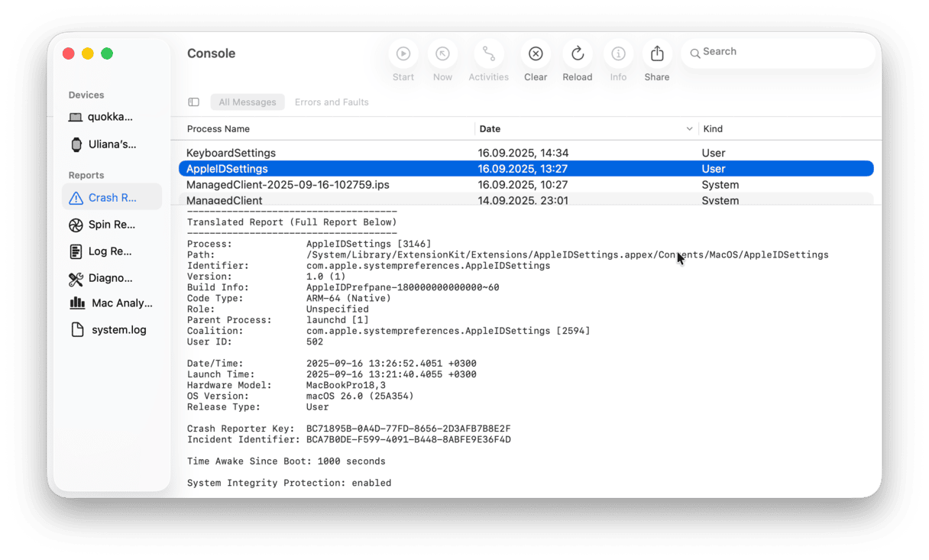Toggle the Date column sort chevron
Screen dimensions: 929x560
coord(689,129)
